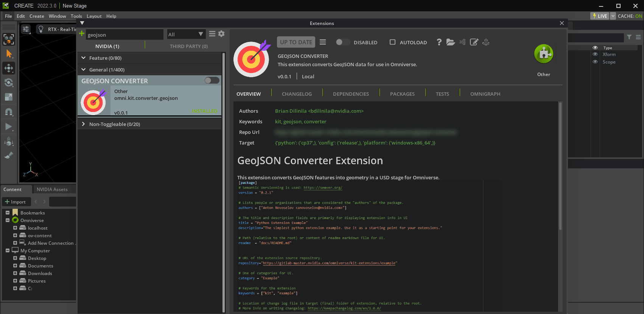Viewport: 644px width, 314px height.
Task: Open the Extensions settings gear
Action: click(221, 34)
